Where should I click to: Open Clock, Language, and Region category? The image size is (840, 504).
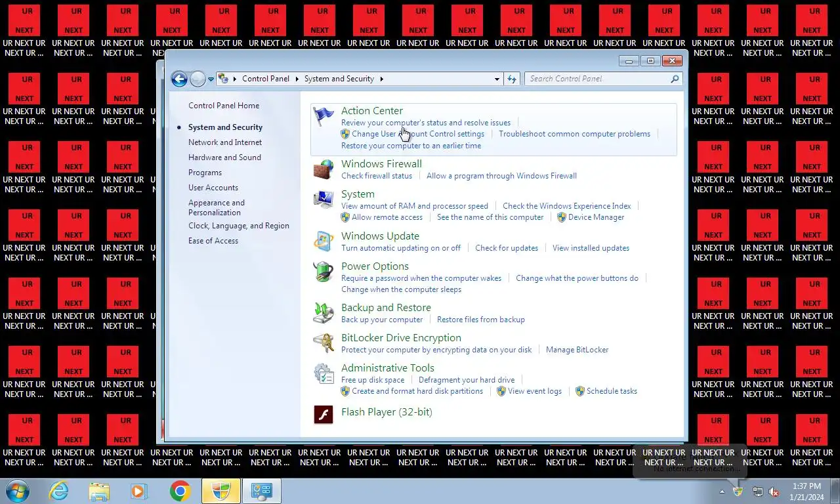coord(239,226)
